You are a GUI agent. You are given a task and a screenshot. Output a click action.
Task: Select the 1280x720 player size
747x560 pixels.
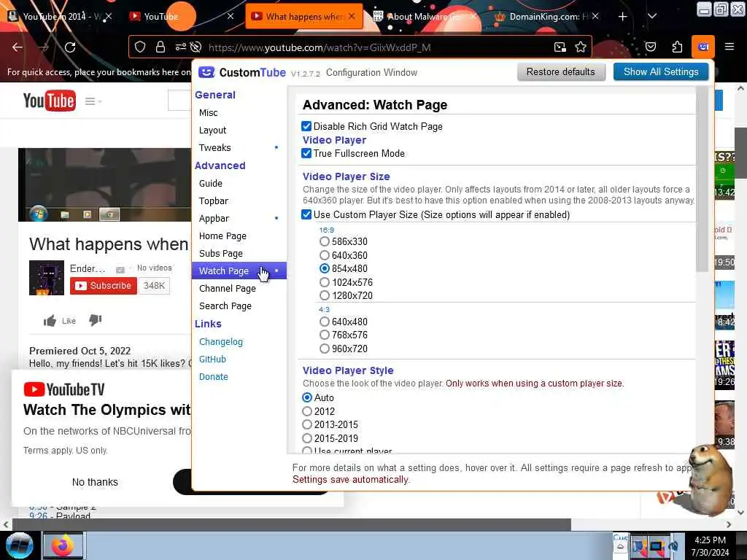(325, 295)
